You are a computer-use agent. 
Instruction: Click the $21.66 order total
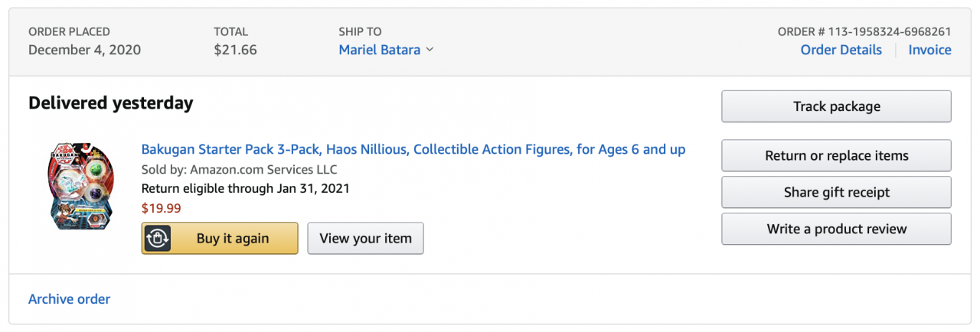click(x=235, y=50)
